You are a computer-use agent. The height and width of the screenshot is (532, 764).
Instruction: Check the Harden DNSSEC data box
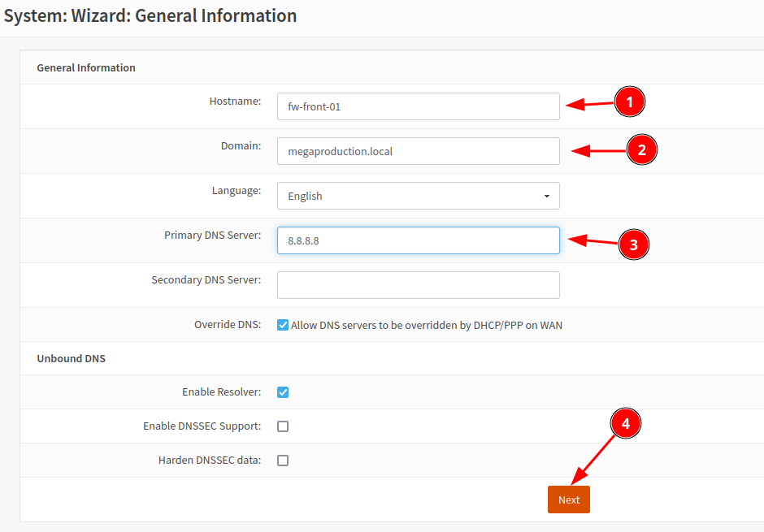[283, 461]
